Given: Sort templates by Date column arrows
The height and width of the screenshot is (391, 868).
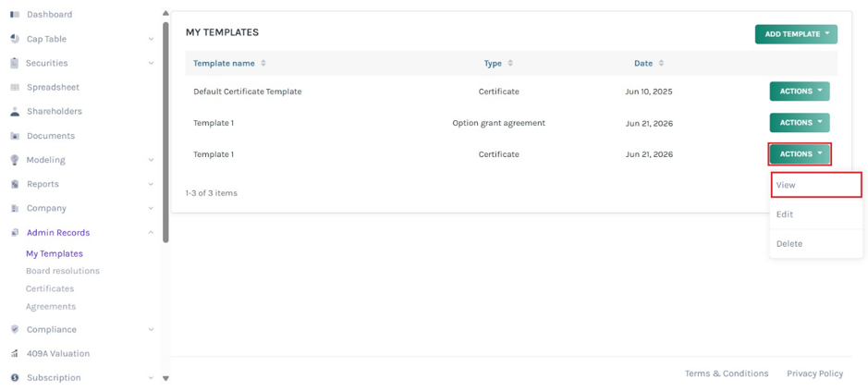Looking at the screenshot, I should (x=661, y=63).
